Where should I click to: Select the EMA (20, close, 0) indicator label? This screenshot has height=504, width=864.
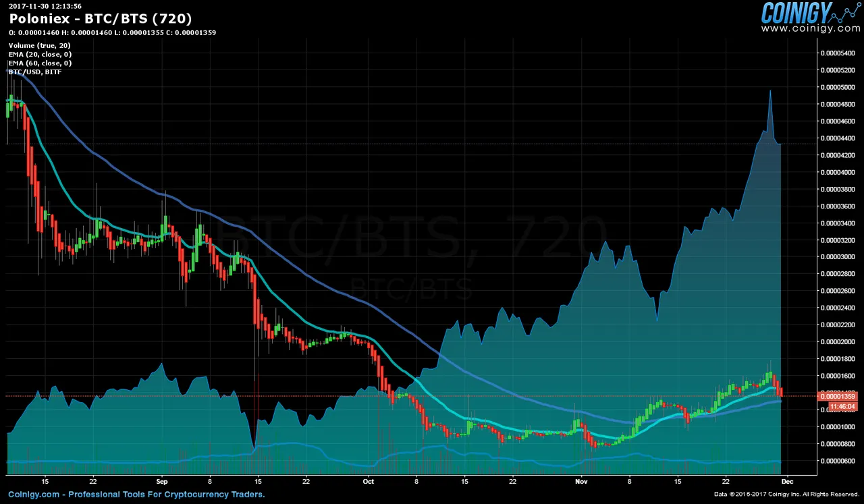tap(40, 54)
